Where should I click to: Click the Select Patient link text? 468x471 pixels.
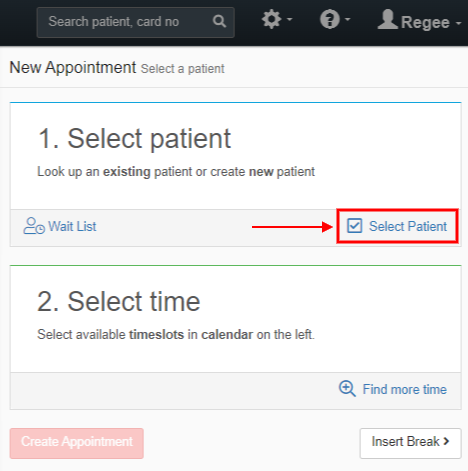click(408, 226)
